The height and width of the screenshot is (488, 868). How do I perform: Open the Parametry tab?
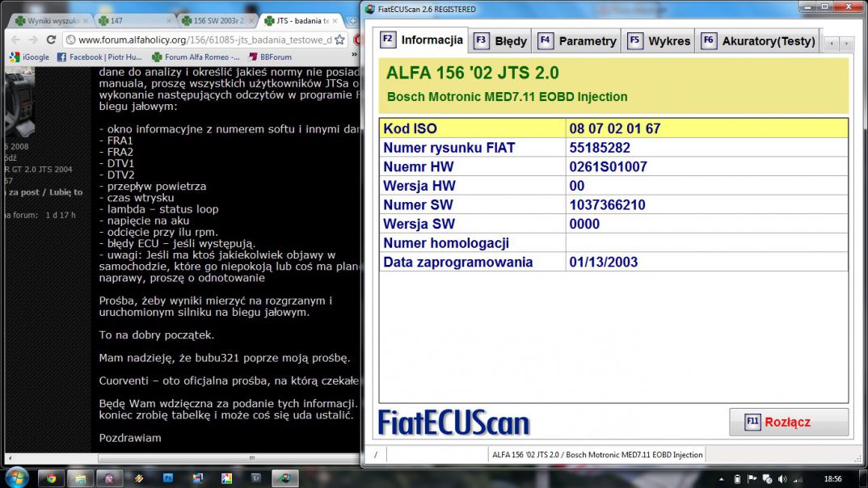coord(577,41)
